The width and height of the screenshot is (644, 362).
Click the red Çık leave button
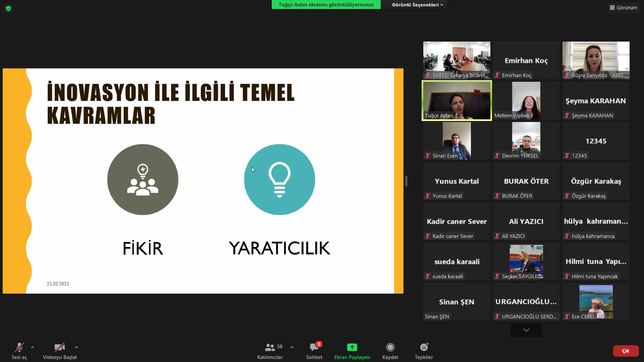[x=626, y=351]
